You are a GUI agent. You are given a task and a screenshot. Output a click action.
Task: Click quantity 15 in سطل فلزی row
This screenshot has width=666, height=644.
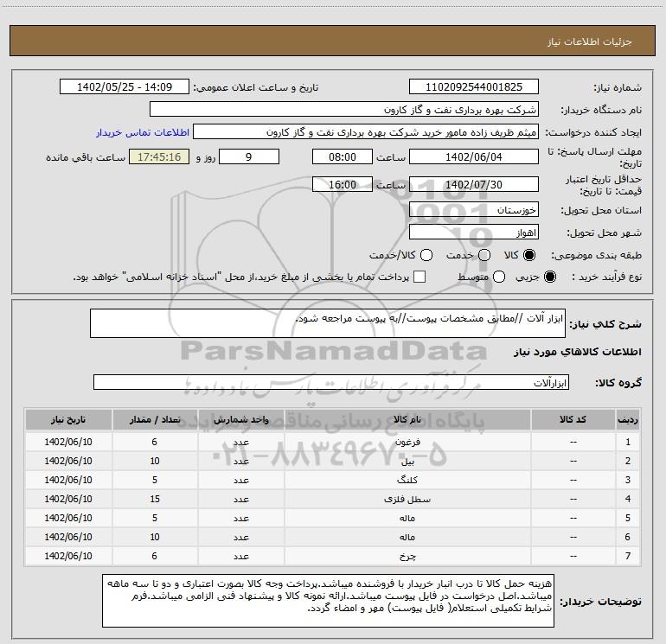(155, 499)
